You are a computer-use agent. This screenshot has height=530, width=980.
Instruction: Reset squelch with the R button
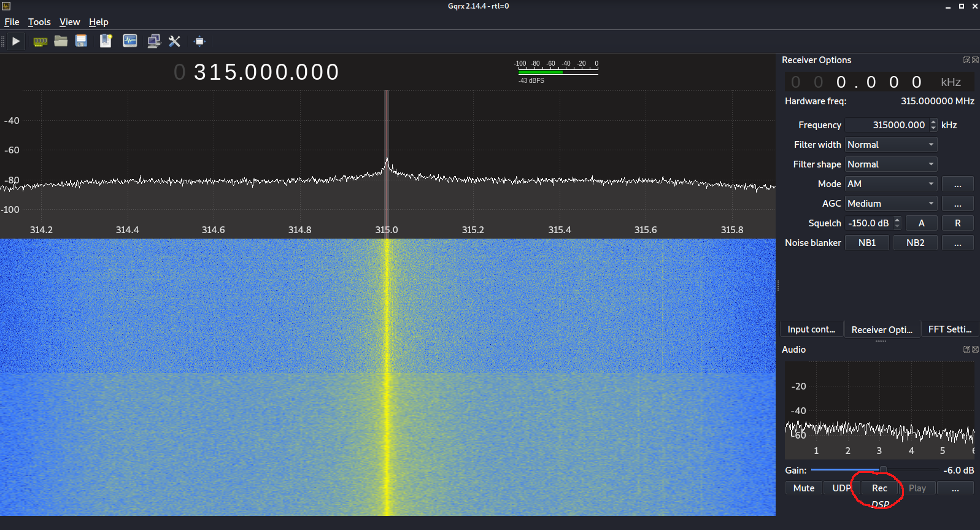pyautogui.click(x=958, y=223)
